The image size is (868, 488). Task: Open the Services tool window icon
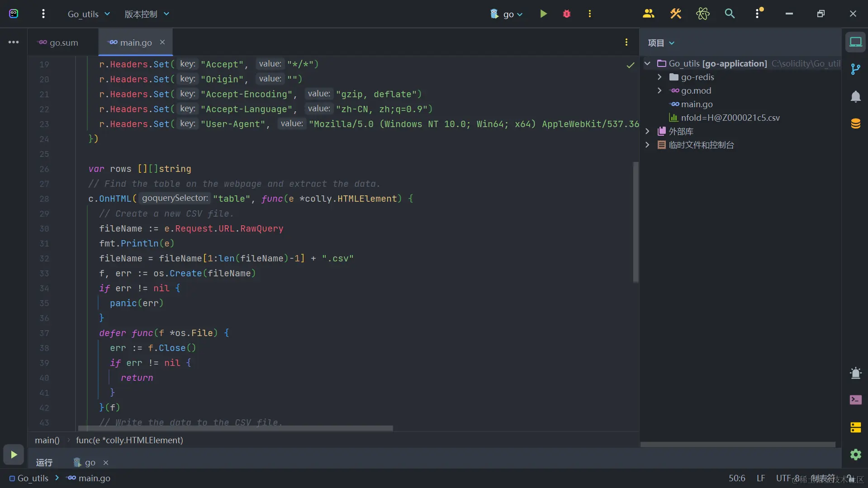tap(855, 427)
